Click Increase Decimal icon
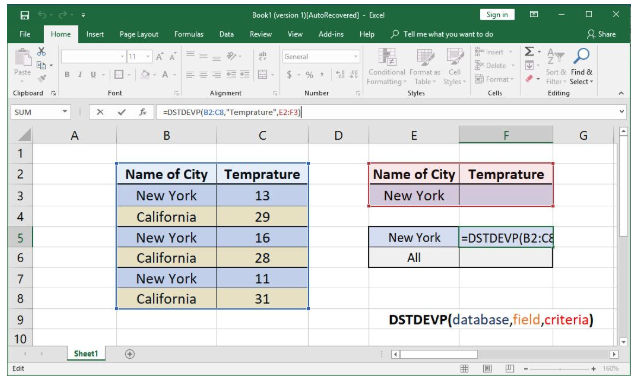 [x=340, y=74]
